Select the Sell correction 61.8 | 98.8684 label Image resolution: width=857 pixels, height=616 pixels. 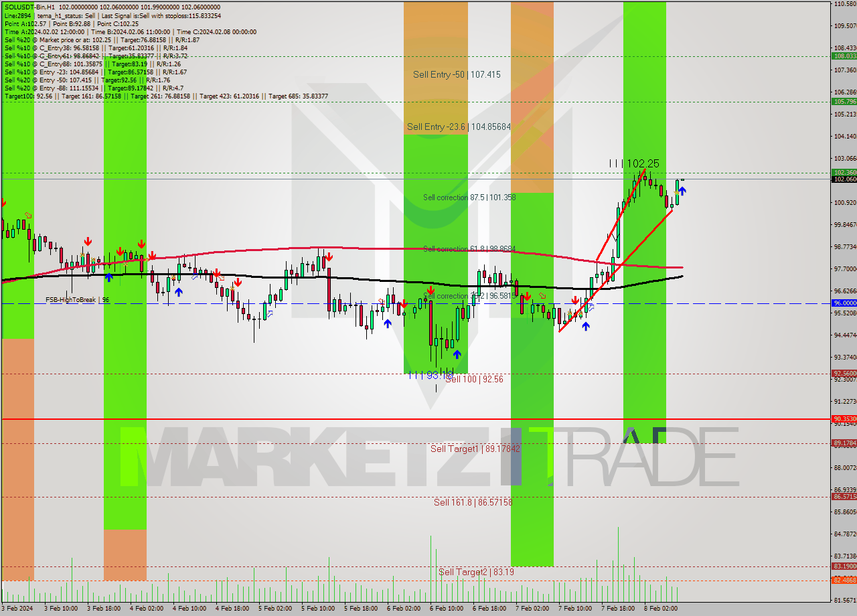coord(469,248)
